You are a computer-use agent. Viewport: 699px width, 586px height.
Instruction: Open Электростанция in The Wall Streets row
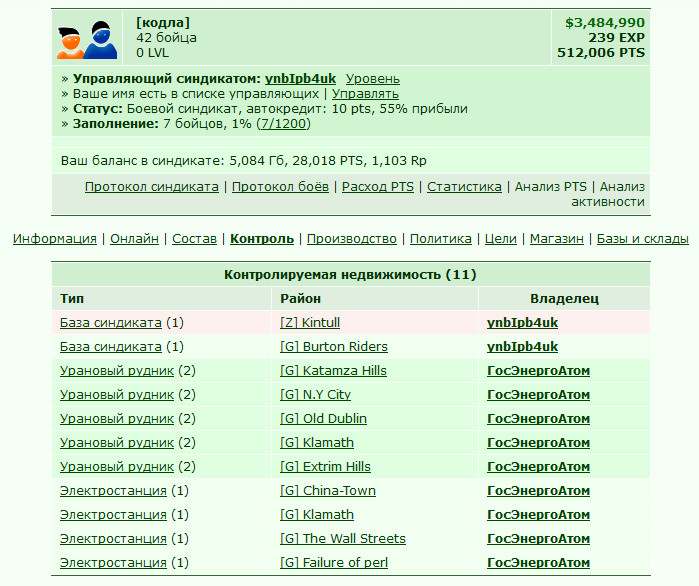pyautogui.click(x=113, y=539)
